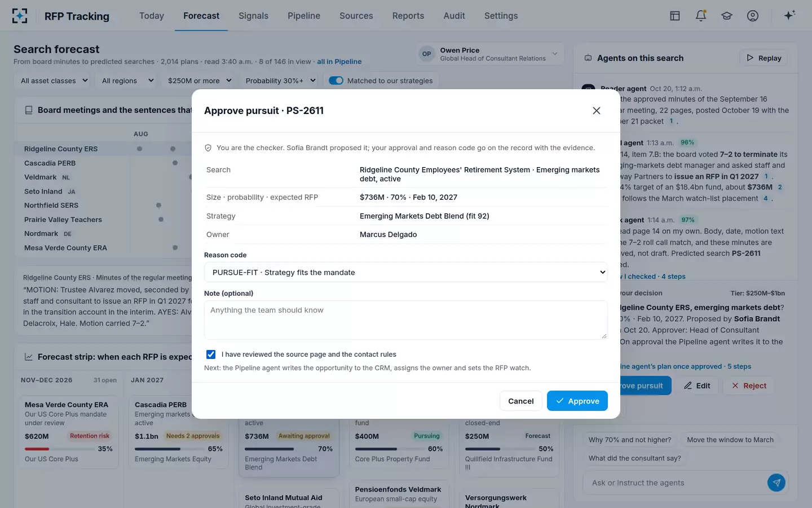Click the Edit pencil button
The width and height of the screenshot is (812, 508).
pyautogui.click(x=697, y=386)
